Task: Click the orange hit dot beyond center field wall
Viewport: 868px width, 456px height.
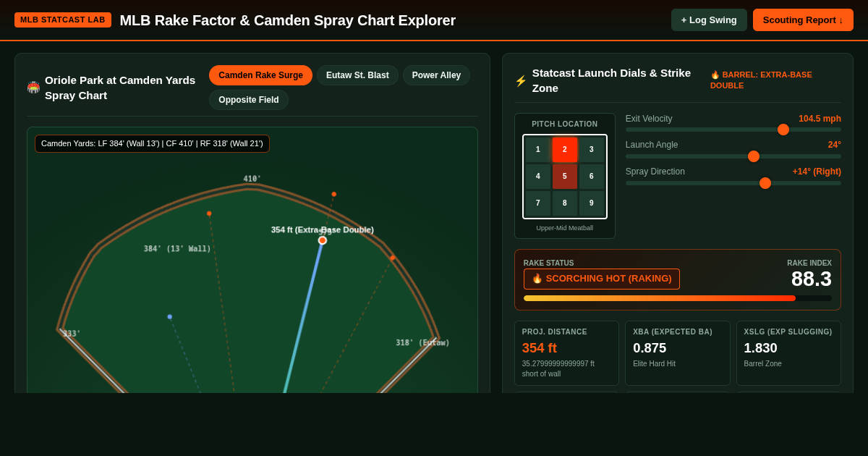Action: (334, 194)
